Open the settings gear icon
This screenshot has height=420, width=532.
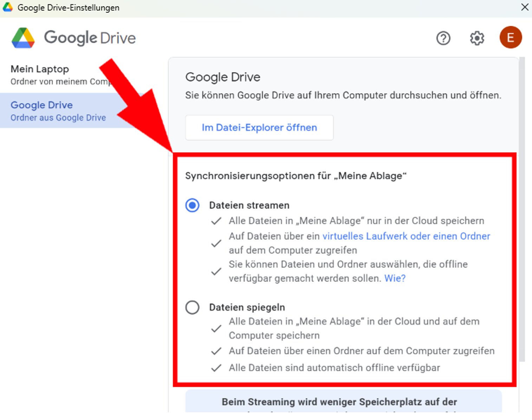[476, 38]
